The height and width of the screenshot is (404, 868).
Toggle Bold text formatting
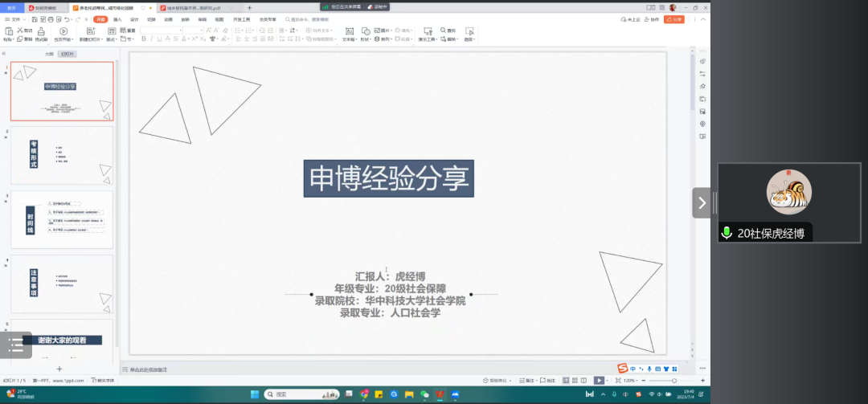pos(144,39)
